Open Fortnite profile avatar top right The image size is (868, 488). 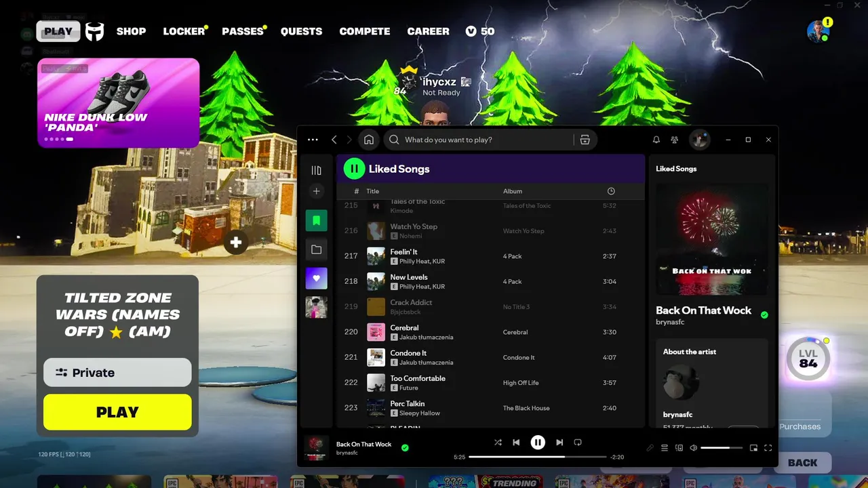click(x=818, y=31)
